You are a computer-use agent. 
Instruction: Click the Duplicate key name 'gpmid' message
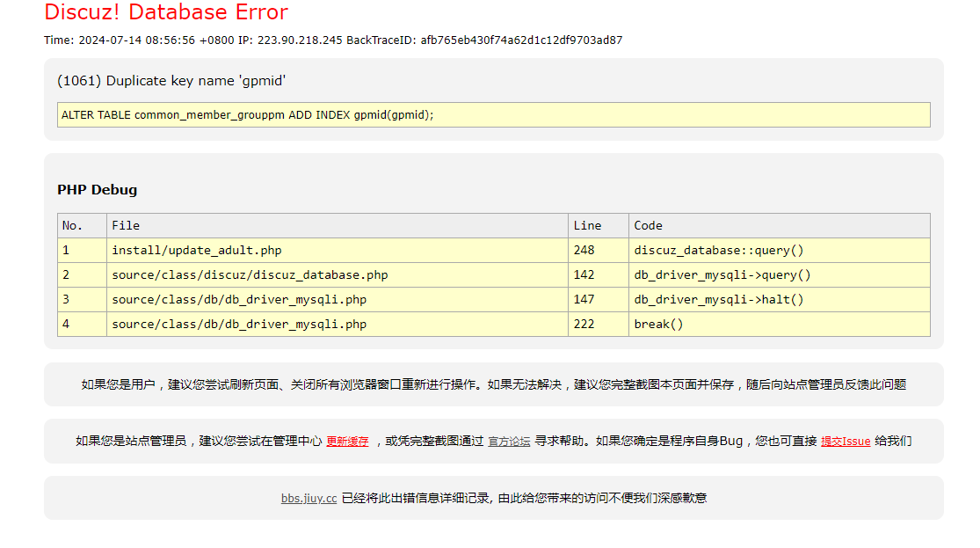(171, 81)
